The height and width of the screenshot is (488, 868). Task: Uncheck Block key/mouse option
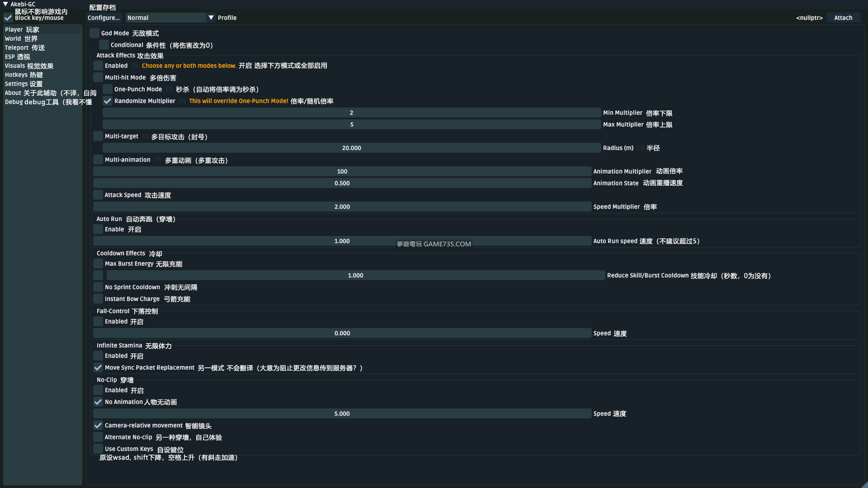pyautogui.click(x=8, y=18)
